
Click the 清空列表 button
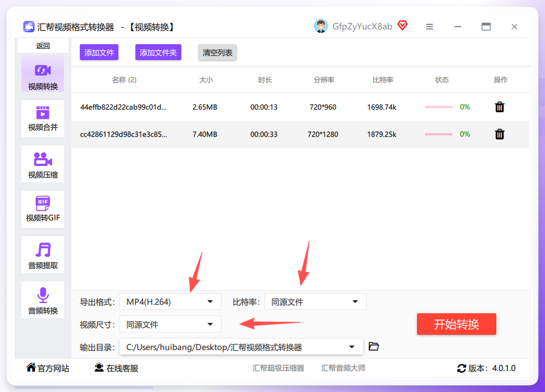click(x=218, y=53)
